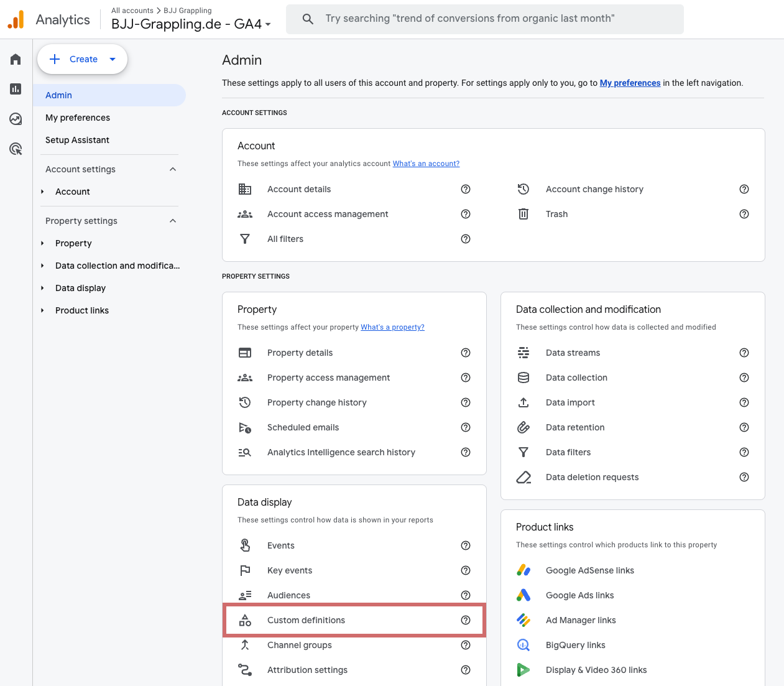Open the What's a property? link

pyautogui.click(x=392, y=327)
